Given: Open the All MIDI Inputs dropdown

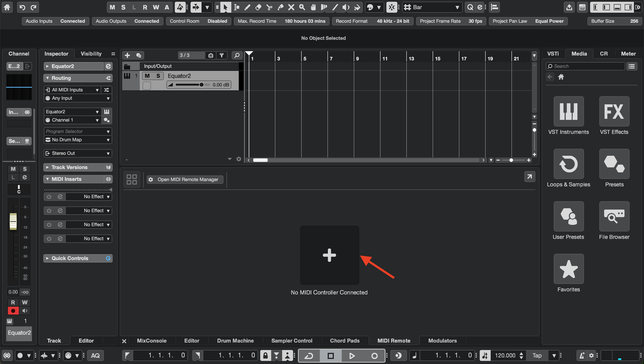Looking at the screenshot, I should tap(73, 90).
